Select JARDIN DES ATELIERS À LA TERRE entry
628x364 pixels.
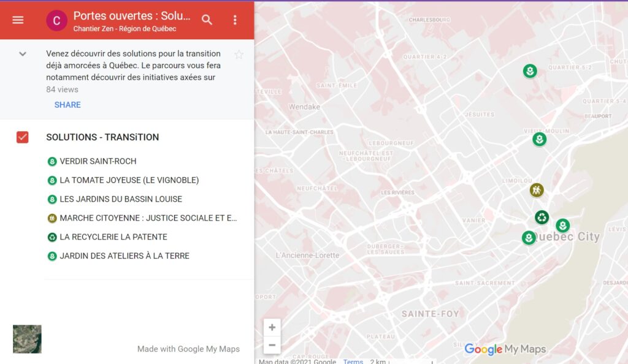(124, 256)
